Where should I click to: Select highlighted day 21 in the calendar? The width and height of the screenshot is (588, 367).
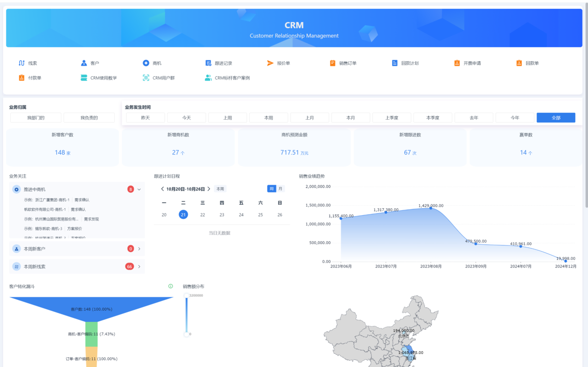183,215
